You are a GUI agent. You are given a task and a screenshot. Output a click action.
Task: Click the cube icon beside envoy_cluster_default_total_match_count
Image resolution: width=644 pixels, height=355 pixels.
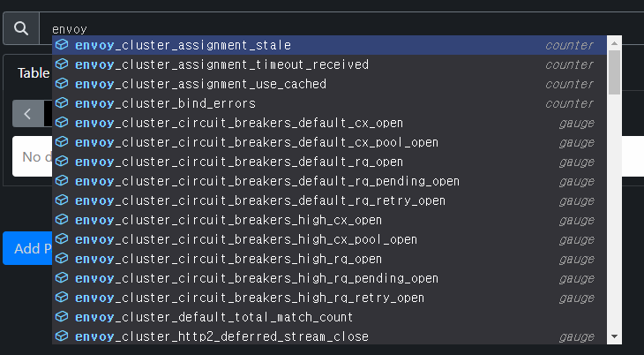[x=62, y=317]
